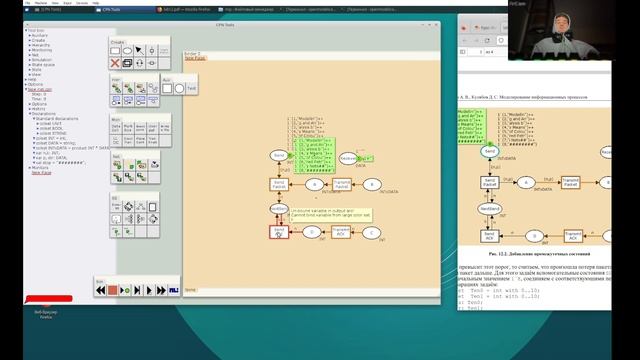The height and width of the screenshot is (360, 640).
Task: Collapse the Declarations node
Action: click(30, 114)
